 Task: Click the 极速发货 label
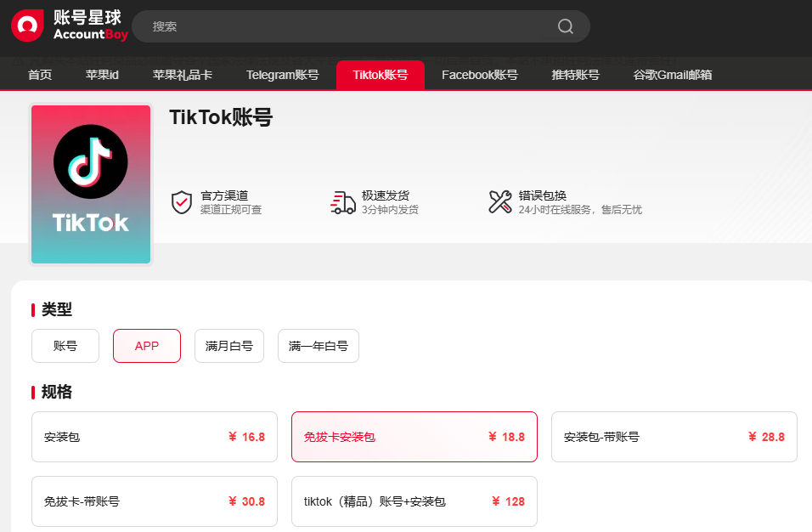coord(386,195)
